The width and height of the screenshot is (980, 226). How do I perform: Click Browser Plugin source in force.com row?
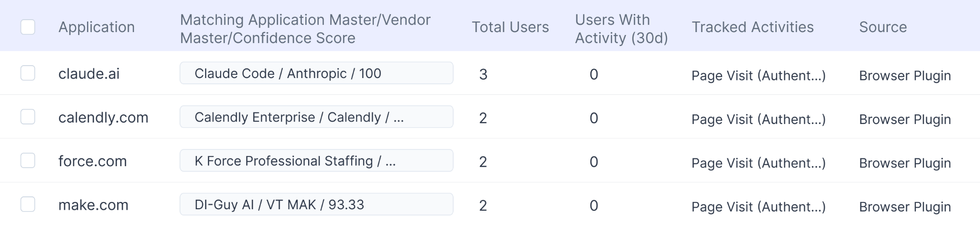point(905,163)
